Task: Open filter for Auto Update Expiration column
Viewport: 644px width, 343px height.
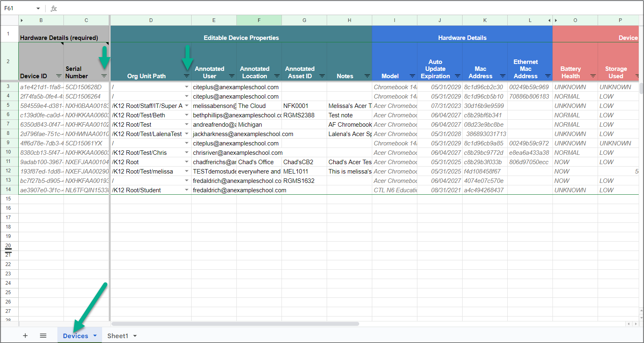Action: pyautogui.click(x=458, y=76)
